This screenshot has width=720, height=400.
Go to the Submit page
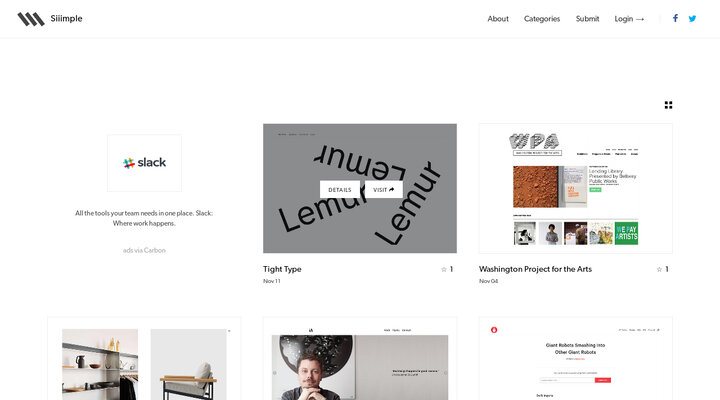point(587,19)
